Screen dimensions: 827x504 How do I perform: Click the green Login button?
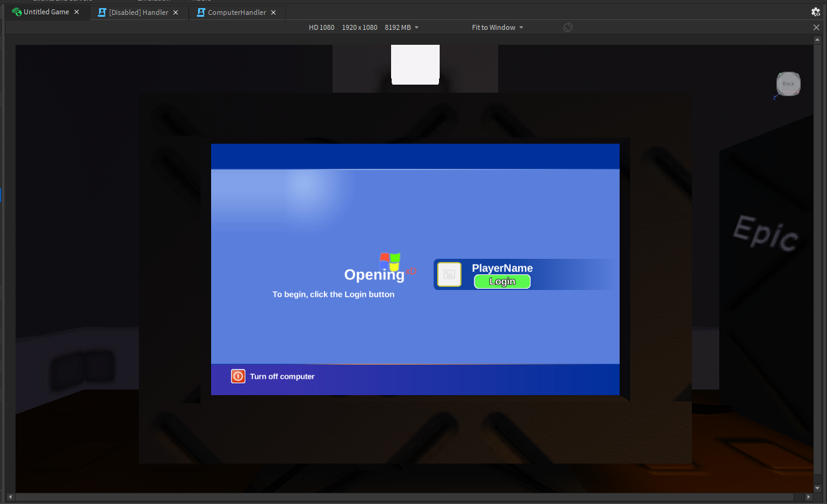point(502,281)
